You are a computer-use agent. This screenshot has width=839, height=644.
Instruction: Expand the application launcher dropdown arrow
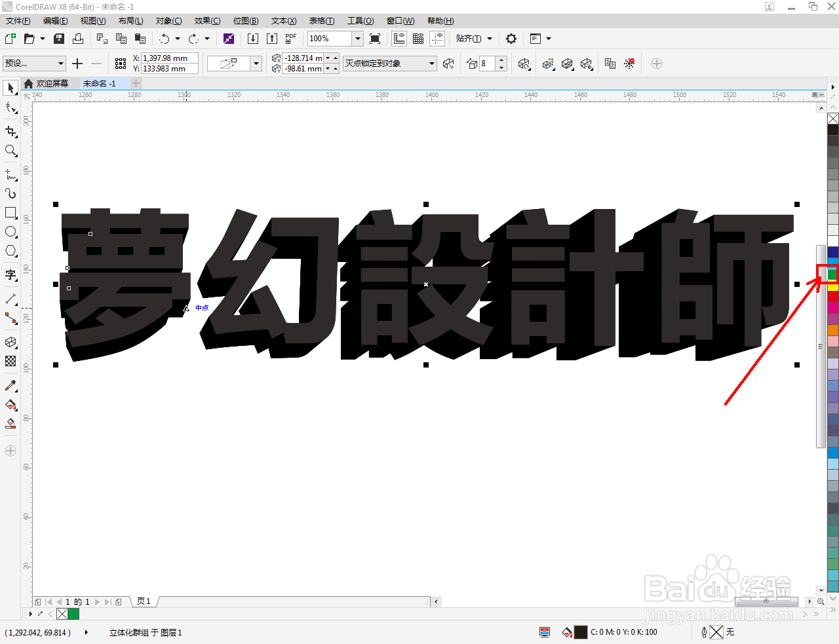[x=549, y=39]
